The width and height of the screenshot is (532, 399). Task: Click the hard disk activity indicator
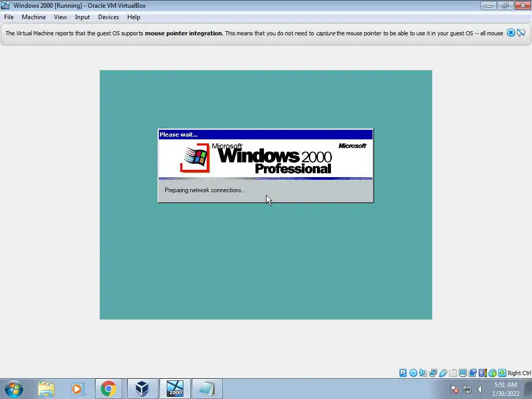tap(403, 373)
